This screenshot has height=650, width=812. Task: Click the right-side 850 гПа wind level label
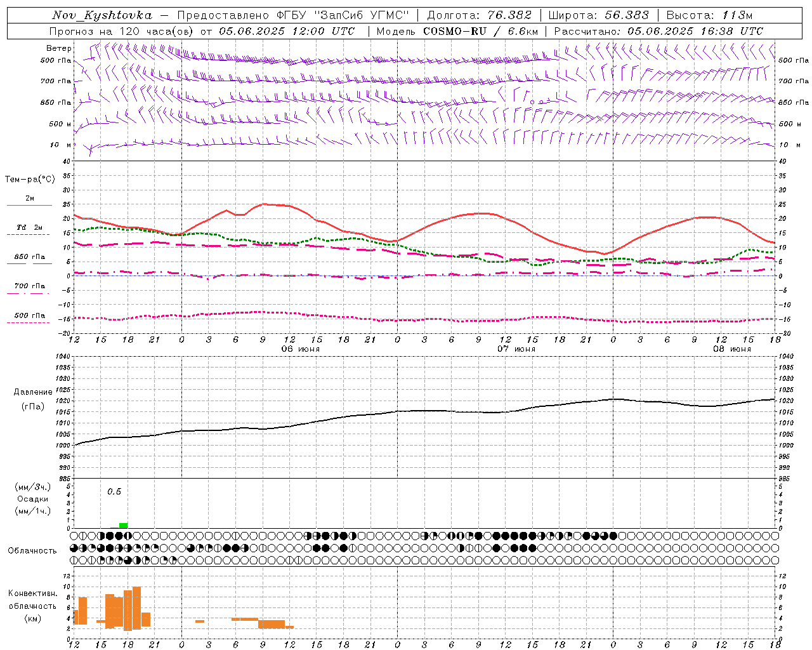794,102
